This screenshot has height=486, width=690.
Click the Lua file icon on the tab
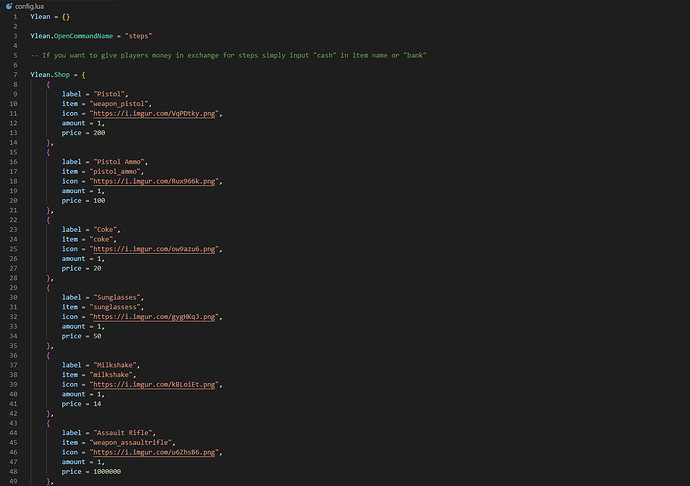point(8,6)
